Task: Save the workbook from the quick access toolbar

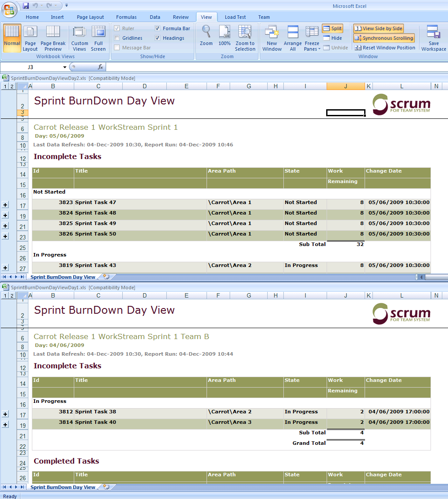Action: coord(26,5)
